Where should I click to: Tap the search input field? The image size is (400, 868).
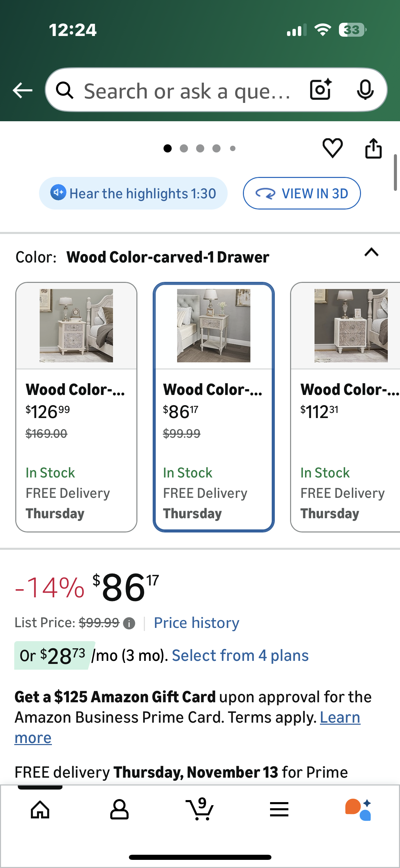click(187, 90)
